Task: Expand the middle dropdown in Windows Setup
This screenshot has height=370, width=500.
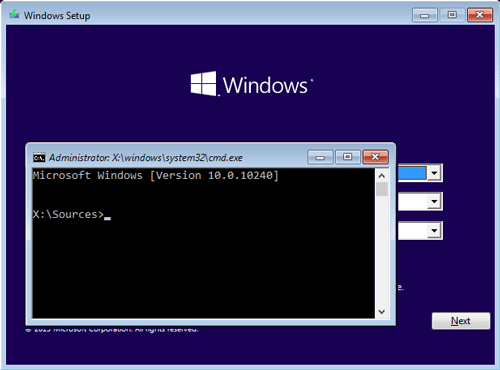Action: pos(434,201)
